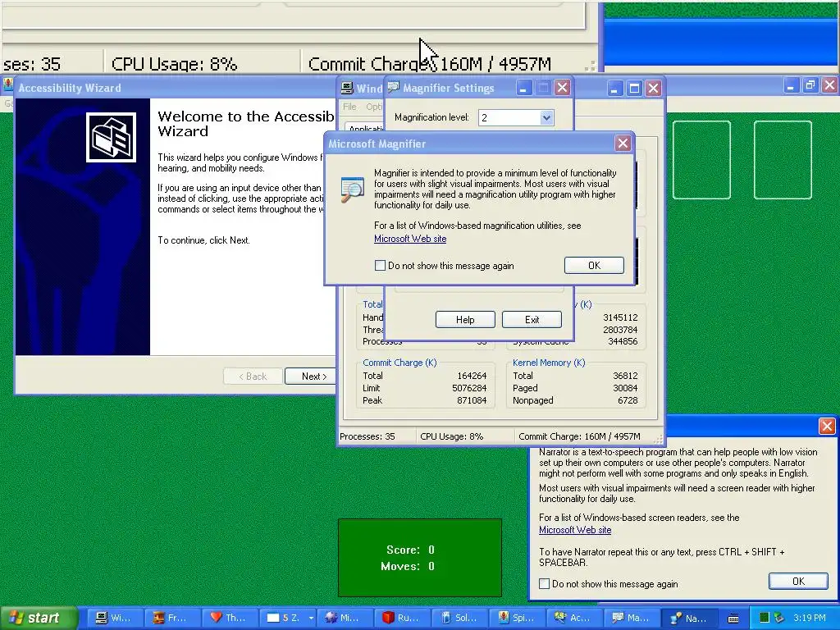Viewport: 840px width, 630px height.
Task: Minimize the Magnifier Settings window
Action: point(524,88)
